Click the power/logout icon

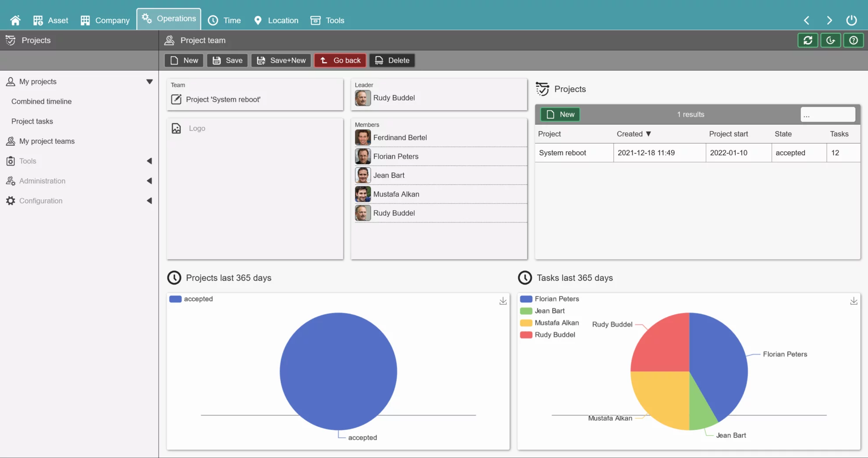(851, 20)
